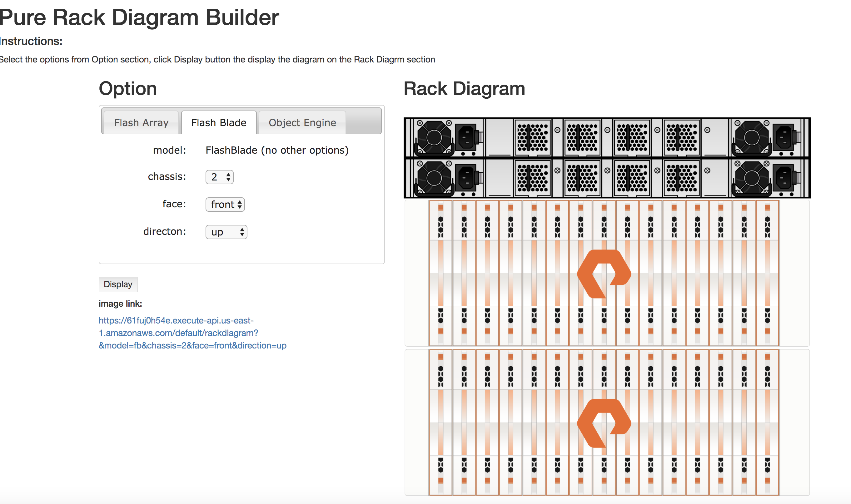Viewport: 851px width, 504px height.
Task: Open the face dropdown showing front
Action: coord(225,205)
